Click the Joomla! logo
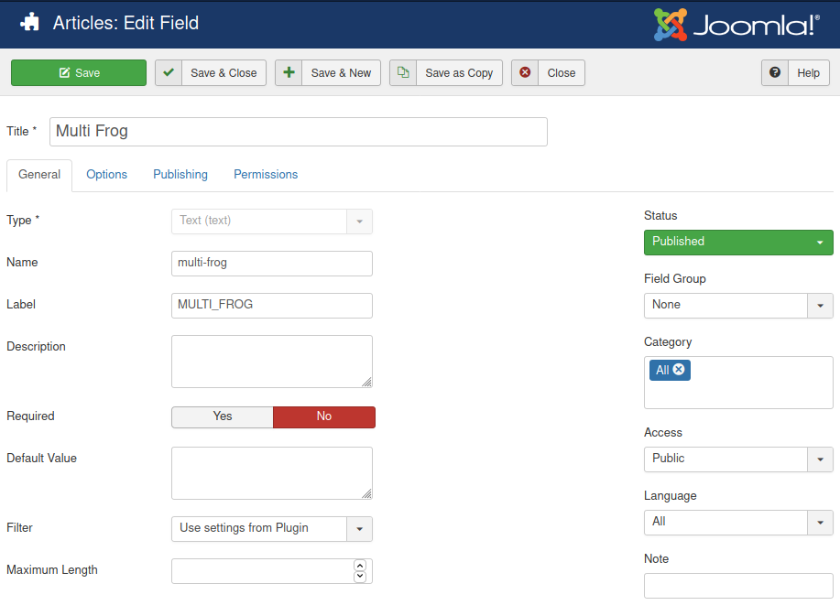The width and height of the screenshot is (840, 616). [x=736, y=24]
